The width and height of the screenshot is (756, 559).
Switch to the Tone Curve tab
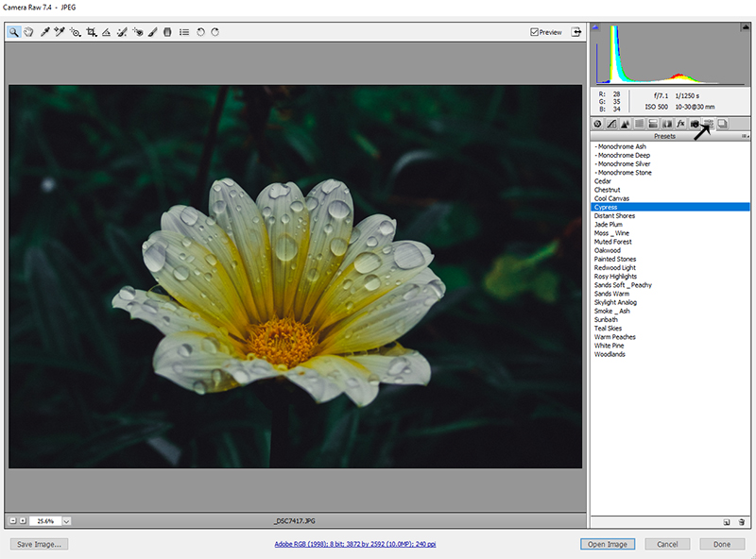point(610,124)
